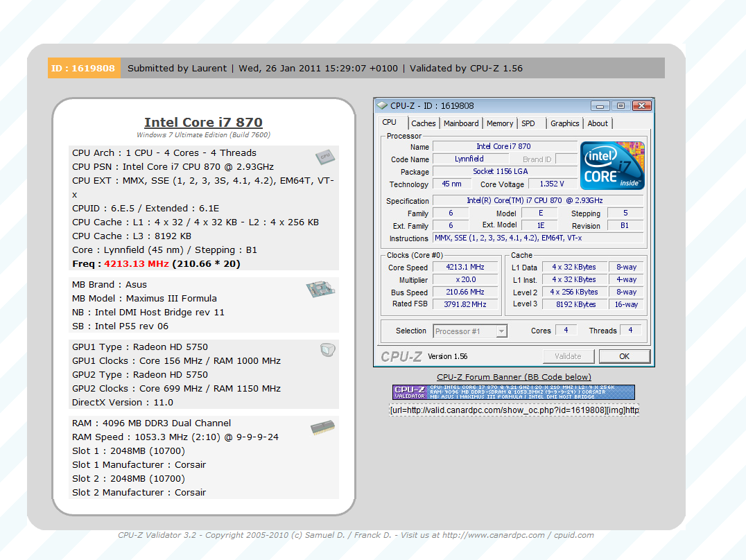Screen dimensions: 746x560
Task: Click the Slot 1 Manufacturer Corsair line
Action: (x=139, y=464)
